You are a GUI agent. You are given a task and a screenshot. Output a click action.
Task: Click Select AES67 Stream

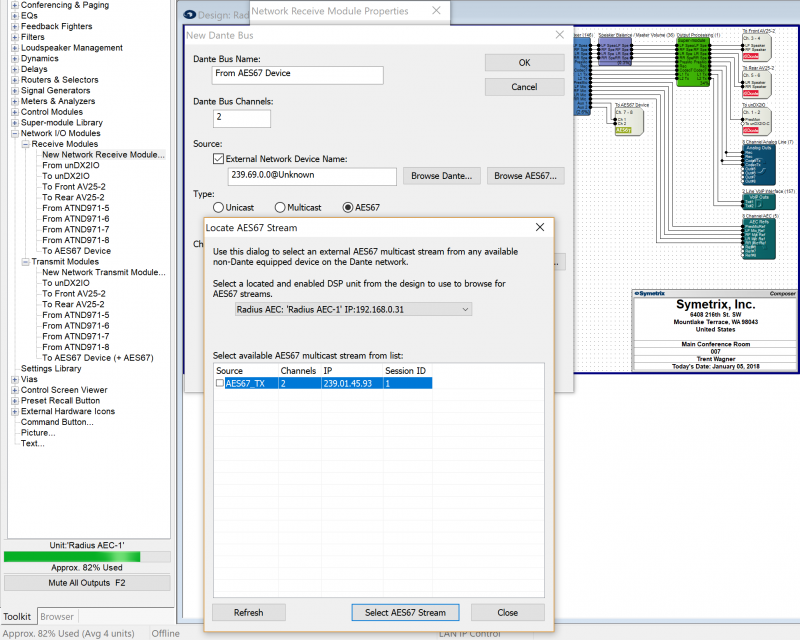[404, 612]
